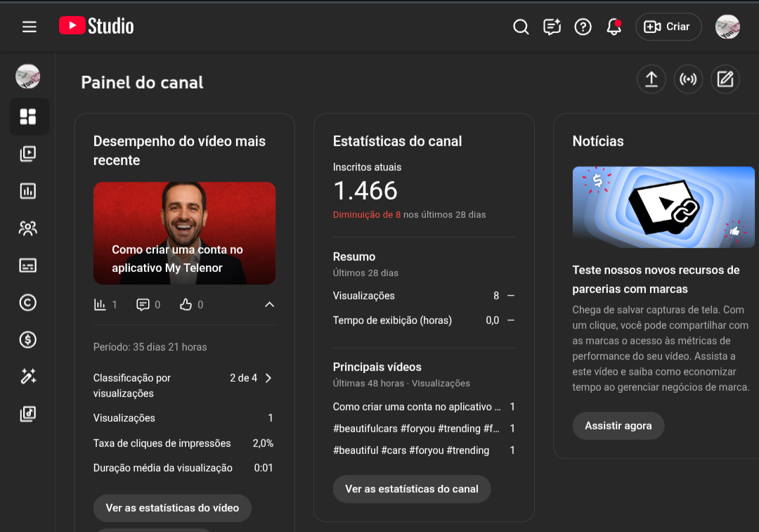Click the likes thumbs-up icon under thumbnail

coord(186,304)
